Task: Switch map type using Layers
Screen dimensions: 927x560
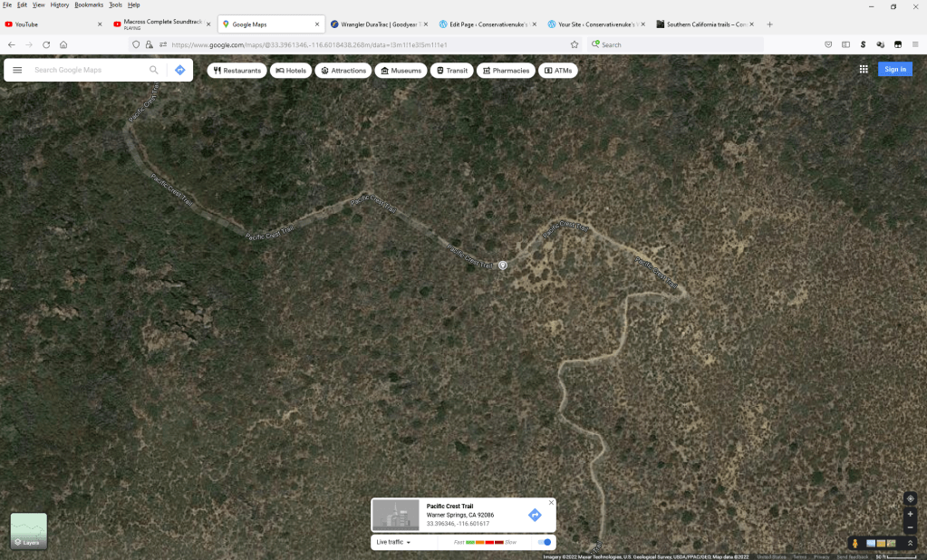Action: tap(28, 531)
